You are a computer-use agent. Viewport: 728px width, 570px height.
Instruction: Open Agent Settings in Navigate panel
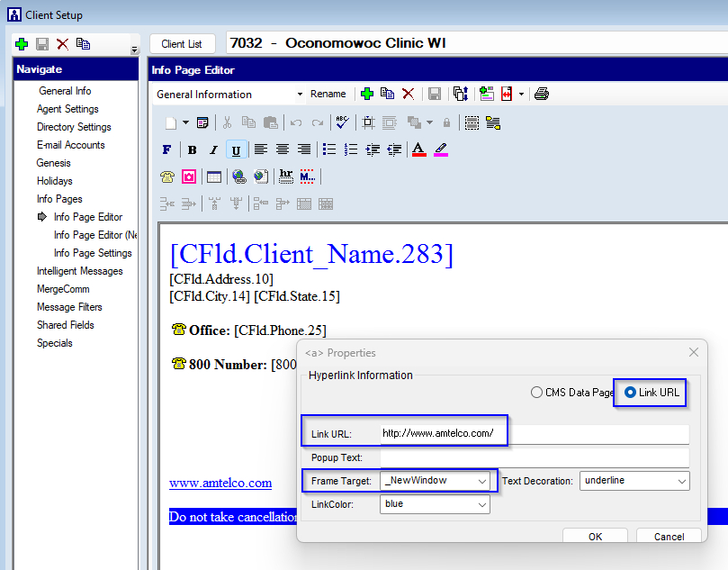(67, 109)
